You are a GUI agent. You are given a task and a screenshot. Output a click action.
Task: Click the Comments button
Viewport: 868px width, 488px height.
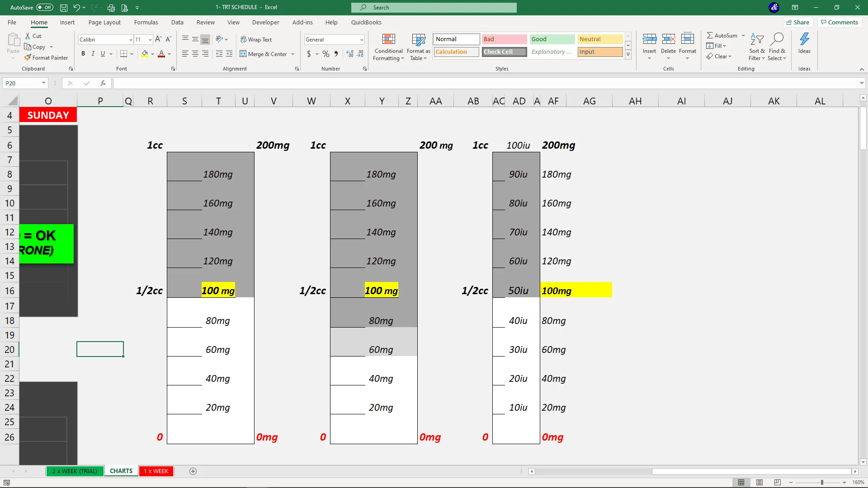(839, 22)
